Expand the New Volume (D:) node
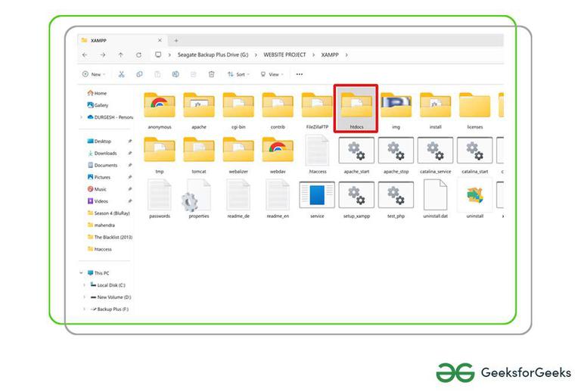 click(84, 297)
